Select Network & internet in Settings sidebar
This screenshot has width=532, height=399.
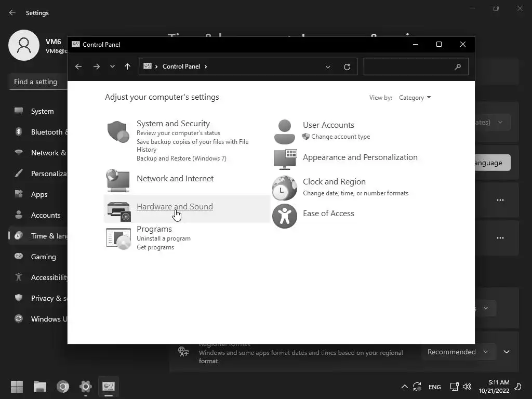click(x=38, y=153)
